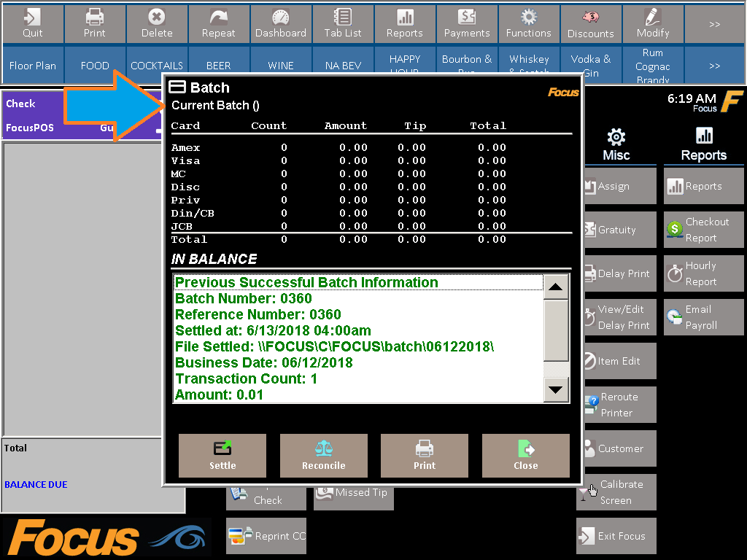747x560 pixels.
Task: Click the Quit toolbar button
Action: [x=33, y=24]
